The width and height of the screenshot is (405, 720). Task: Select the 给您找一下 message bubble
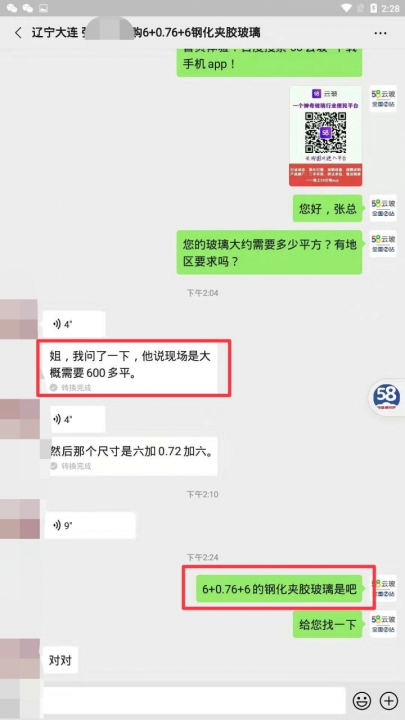click(327, 624)
